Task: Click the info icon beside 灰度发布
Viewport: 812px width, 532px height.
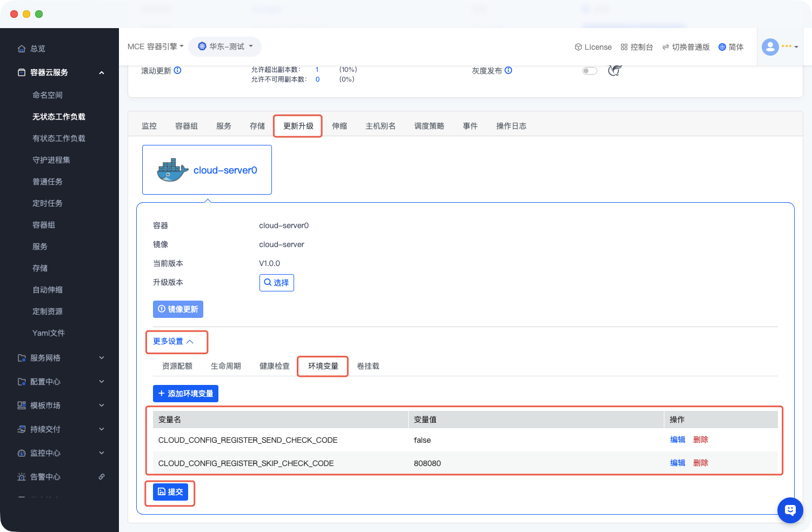Action: tap(508, 70)
